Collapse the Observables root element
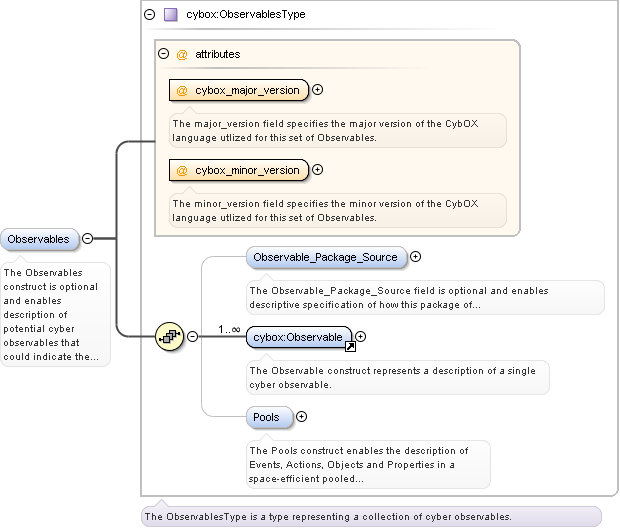The height and width of the screenshot is (530, 620). 88,239
